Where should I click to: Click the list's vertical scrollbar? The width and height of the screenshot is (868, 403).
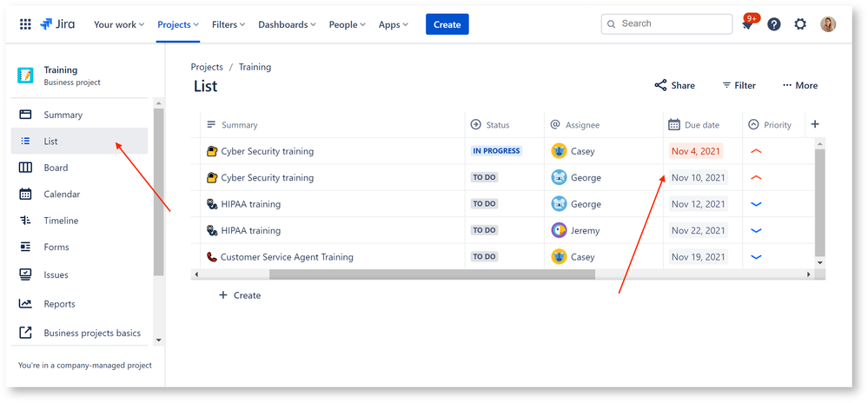click(x=820, y=202)
